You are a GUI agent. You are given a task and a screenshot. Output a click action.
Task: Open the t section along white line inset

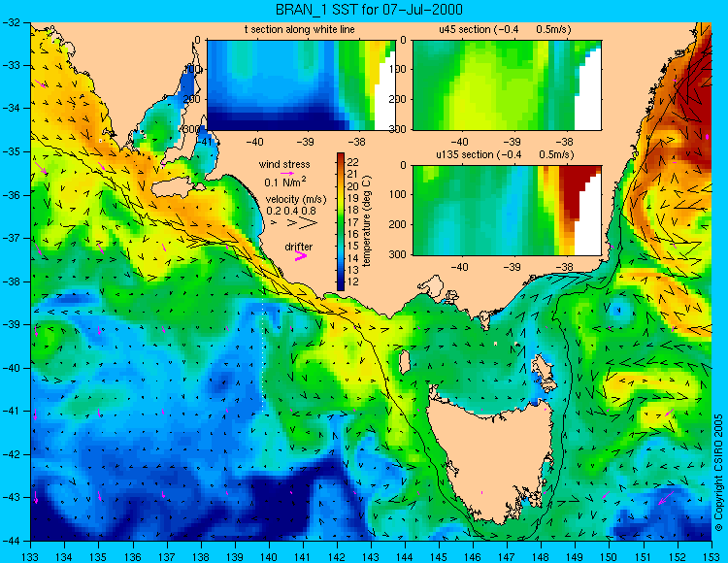(301, 85)
